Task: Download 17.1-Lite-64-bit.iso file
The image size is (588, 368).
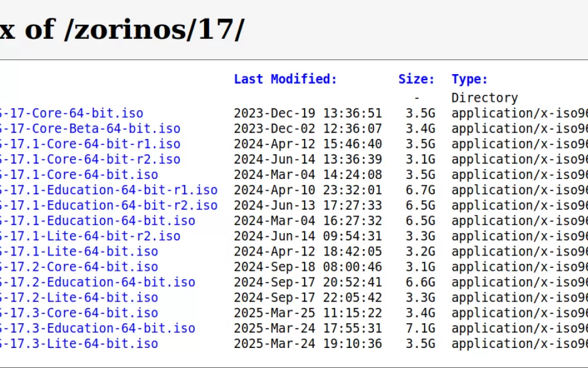Action: pyautogui.click(x=79, y=251)
